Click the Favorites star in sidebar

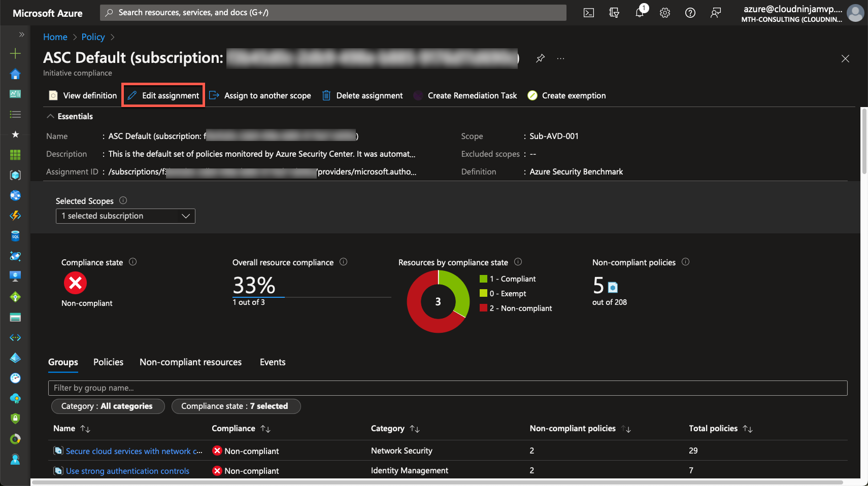tap(15, 134)
